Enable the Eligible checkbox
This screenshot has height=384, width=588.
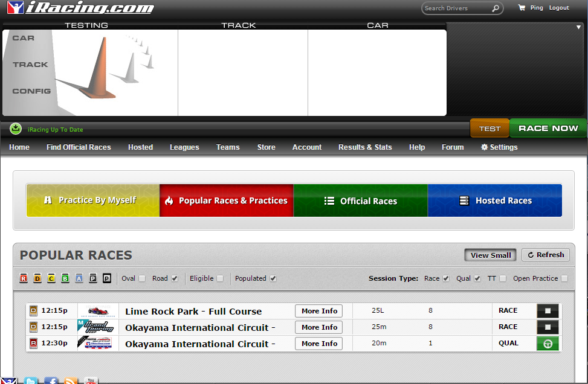(x=220, y=278)
